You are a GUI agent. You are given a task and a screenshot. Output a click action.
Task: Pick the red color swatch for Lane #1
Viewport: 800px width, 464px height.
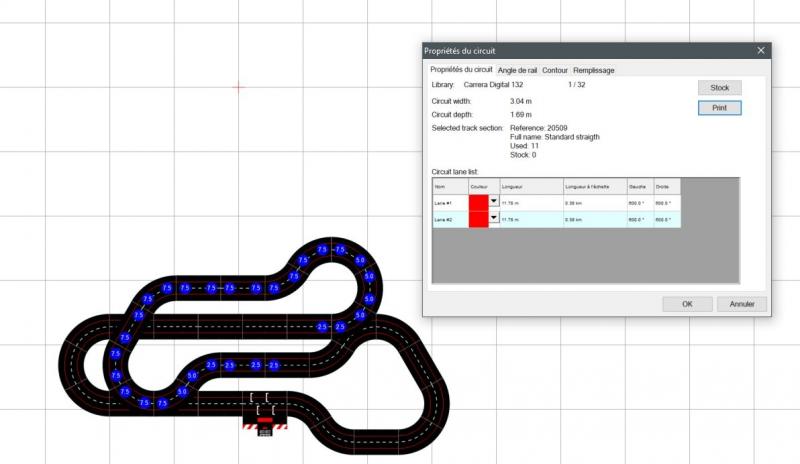coord(478,203)
